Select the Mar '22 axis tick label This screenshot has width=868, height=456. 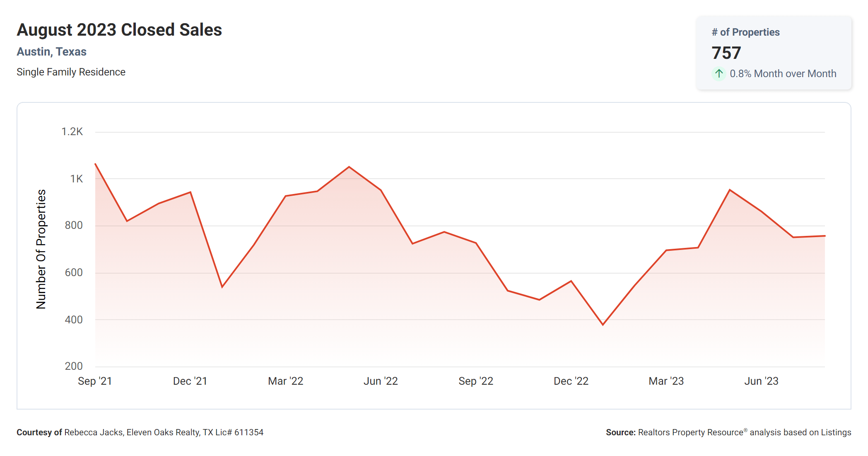[x=286, y=381]
